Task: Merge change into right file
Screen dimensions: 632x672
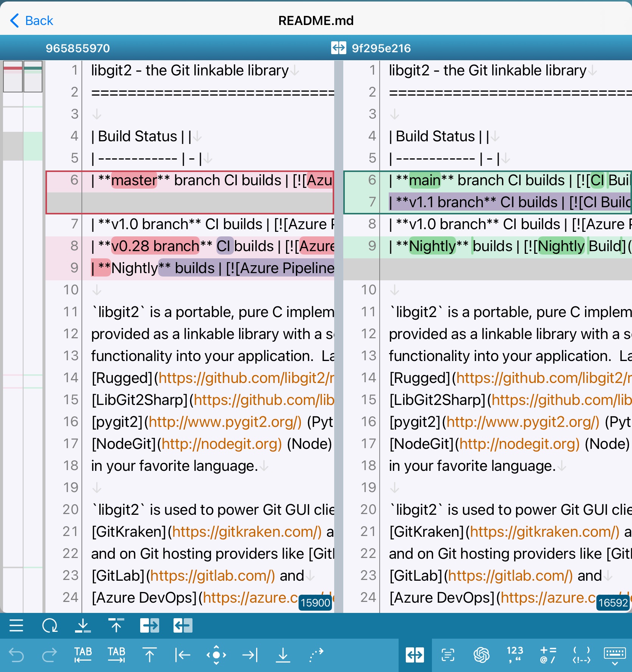Action: 149,625
